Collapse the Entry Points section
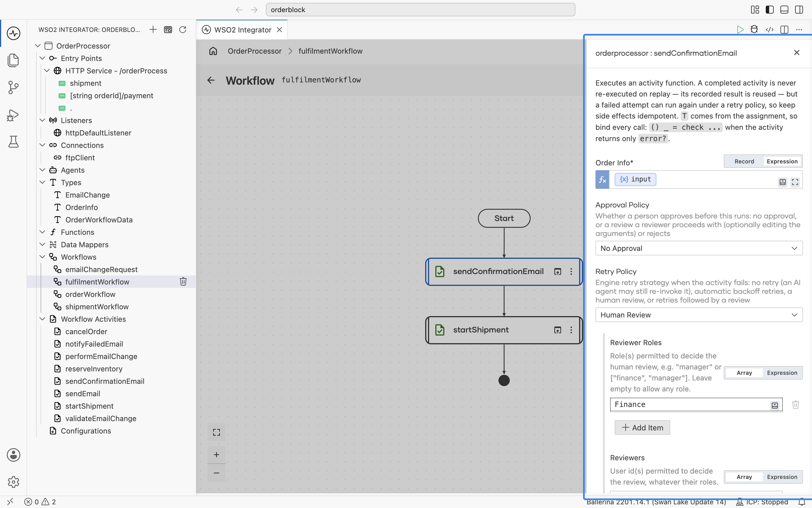The image size is (812, 508). (42, 58)
